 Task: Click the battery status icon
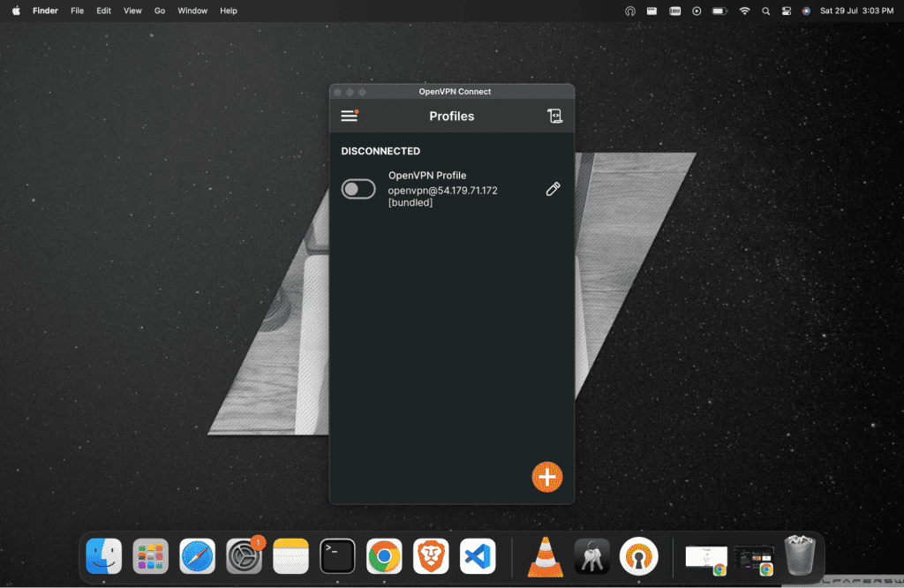719,11
